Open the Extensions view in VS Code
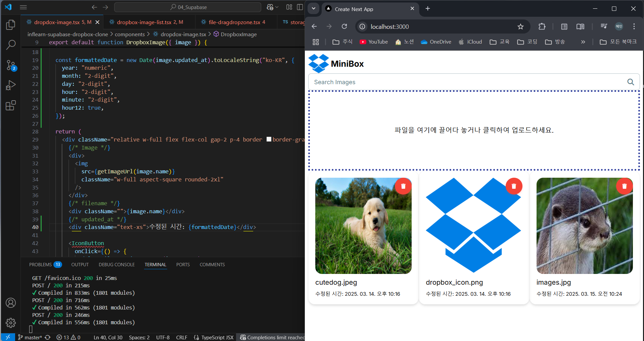Viewport: 644px width, 341px height. [x=11, y=106]
